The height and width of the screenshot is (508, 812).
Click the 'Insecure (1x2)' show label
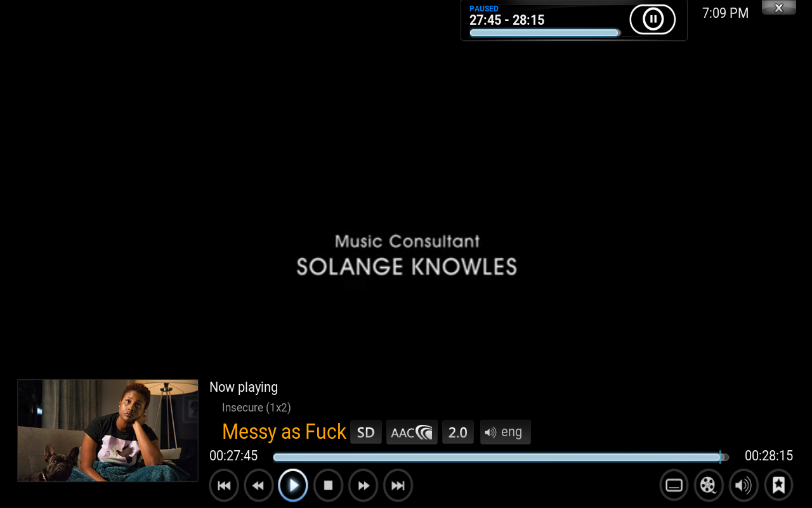[x=256, y=408]
